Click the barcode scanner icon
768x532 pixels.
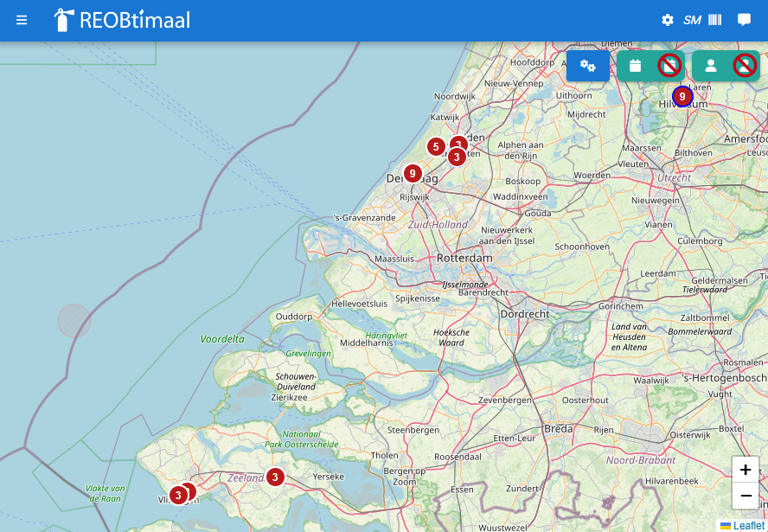[715, 20]
